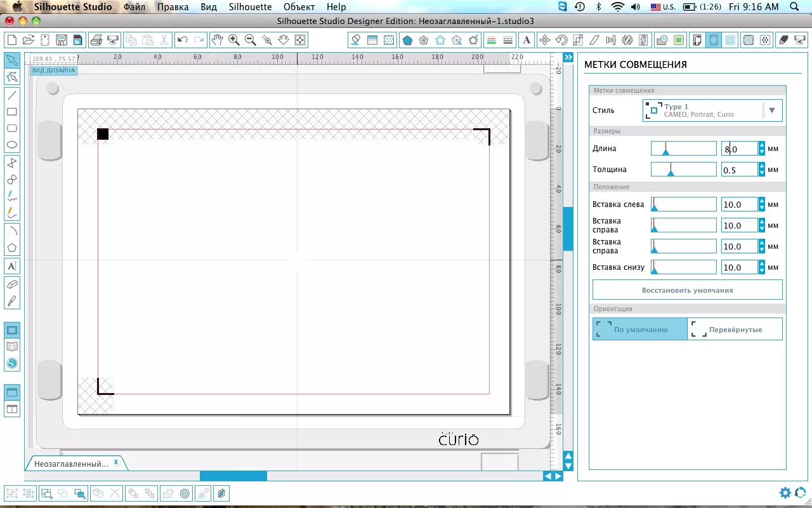Zoom in with the magnifier plus icon
Viewport: 812px width, 508px height.
pos(234,40)
